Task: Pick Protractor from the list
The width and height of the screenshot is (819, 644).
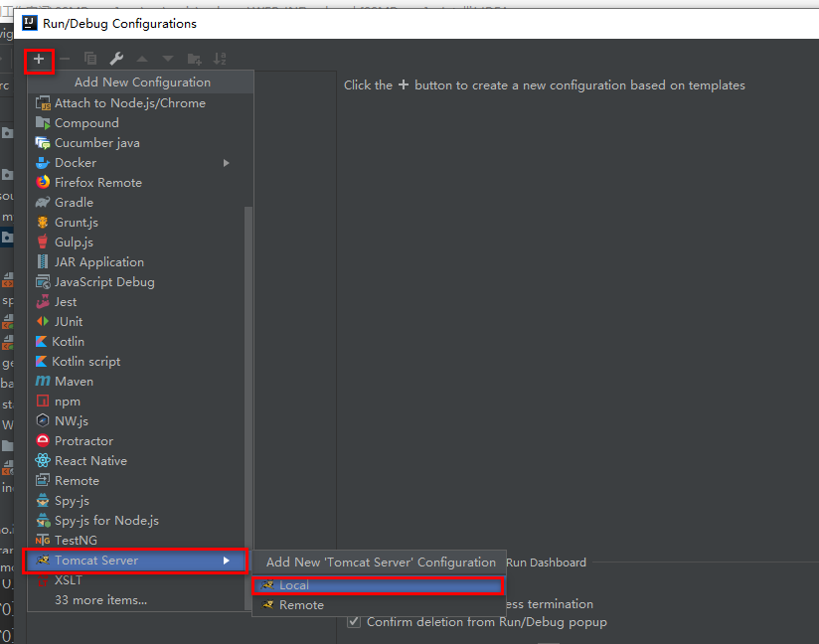Action: pyautogui.click(x=137, y=441)
